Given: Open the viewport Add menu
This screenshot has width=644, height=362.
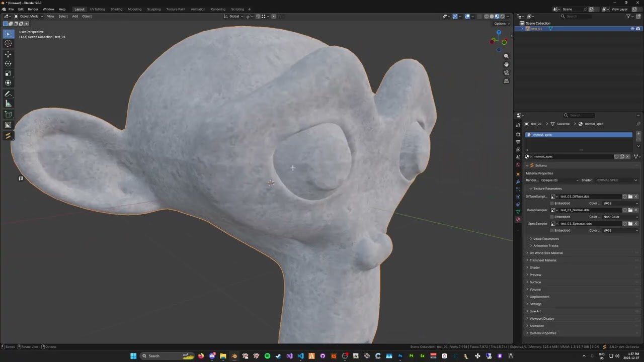Looking at the screenshot, I should coord(75,16).
